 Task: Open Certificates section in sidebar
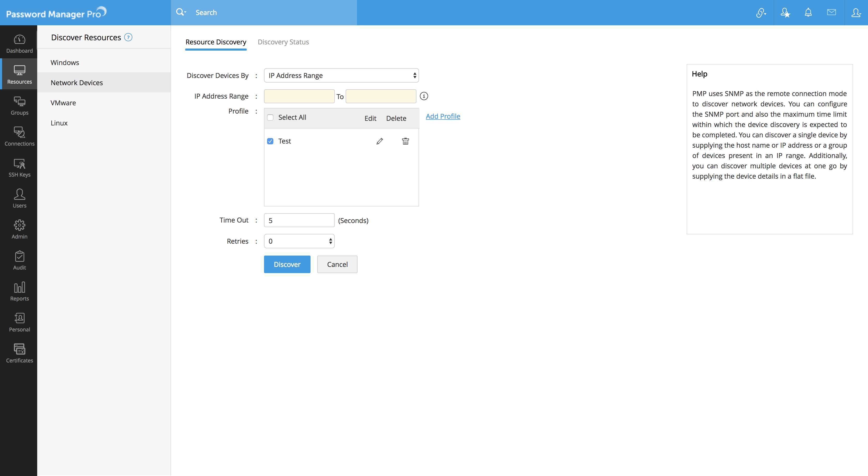pos(19,353)
